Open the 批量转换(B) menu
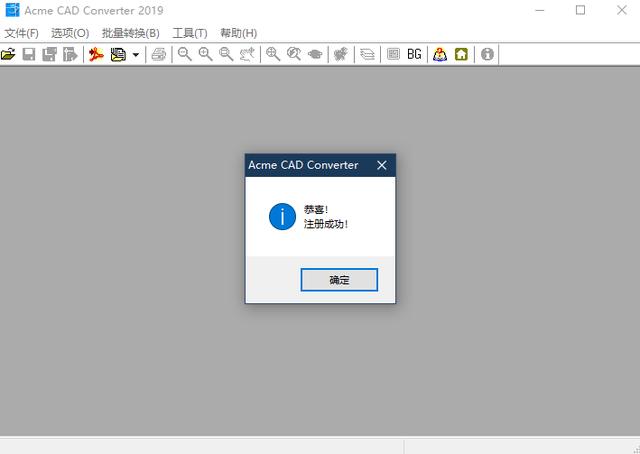 (131, 33)
